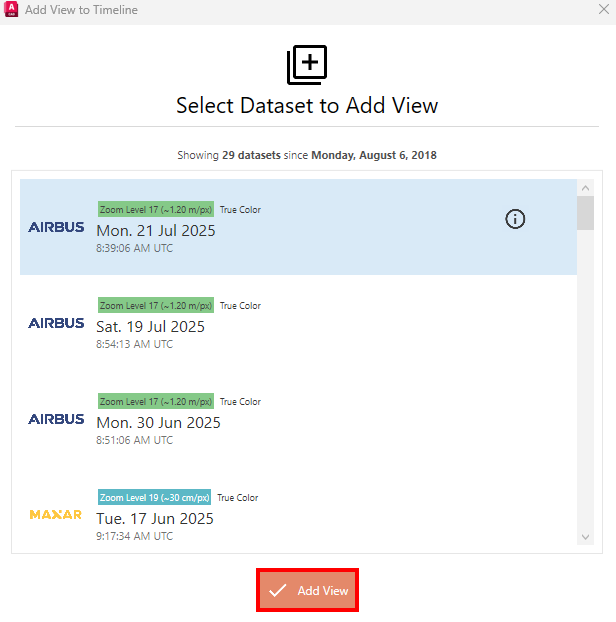Click the Add View button
Viewport: 616px width, 622px height.
point(307,590)
